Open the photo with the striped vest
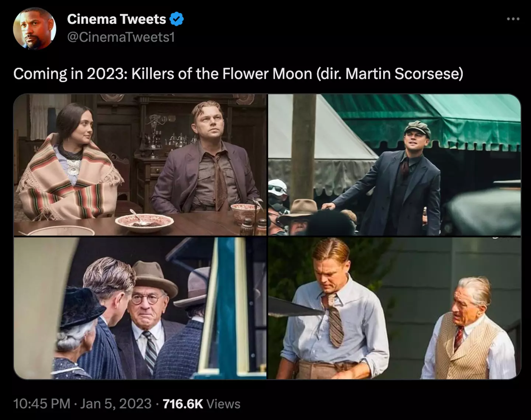Image resolution: width=531 pixels, height=420 pixels. (x=394, y=308)
